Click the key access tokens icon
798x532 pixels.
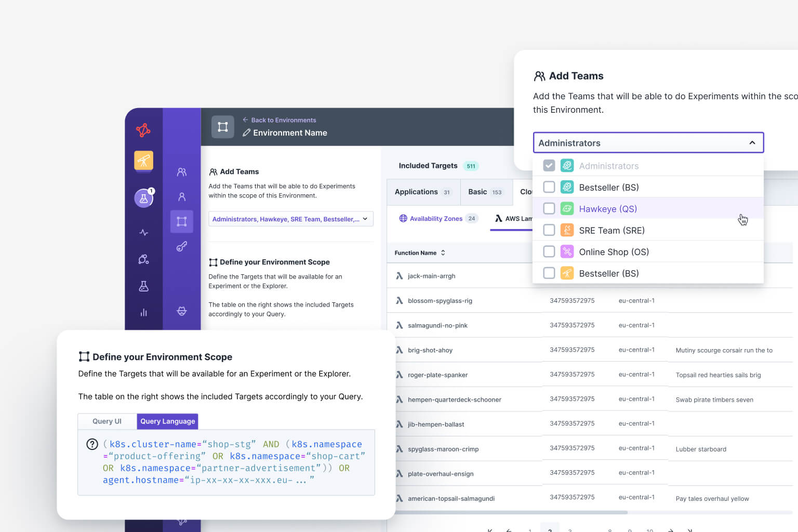(182, 247)
